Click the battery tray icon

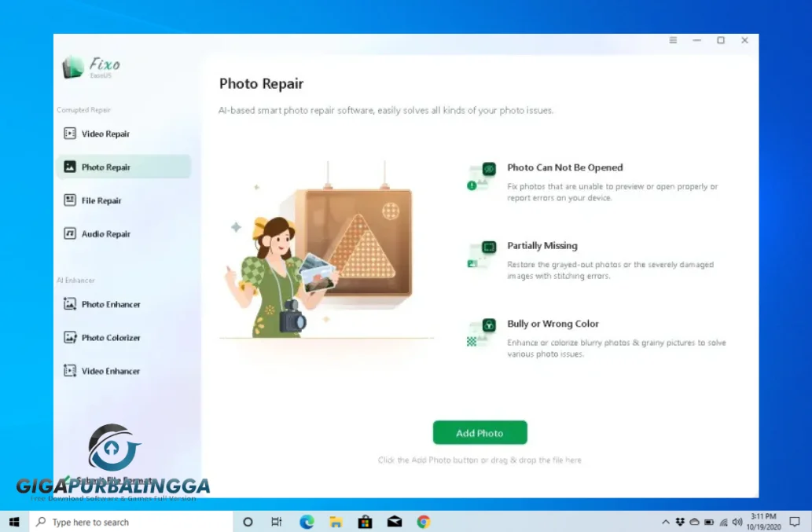click(x=709, y=522)
